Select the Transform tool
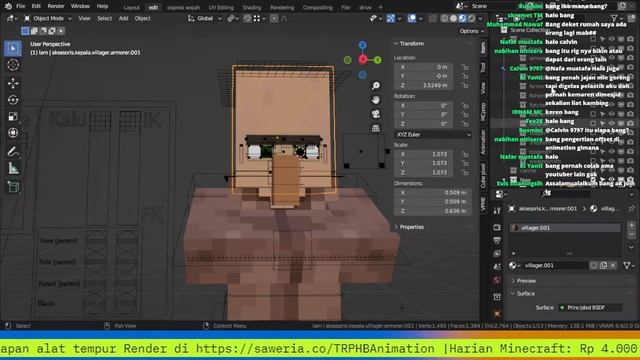 pos(13,133)
